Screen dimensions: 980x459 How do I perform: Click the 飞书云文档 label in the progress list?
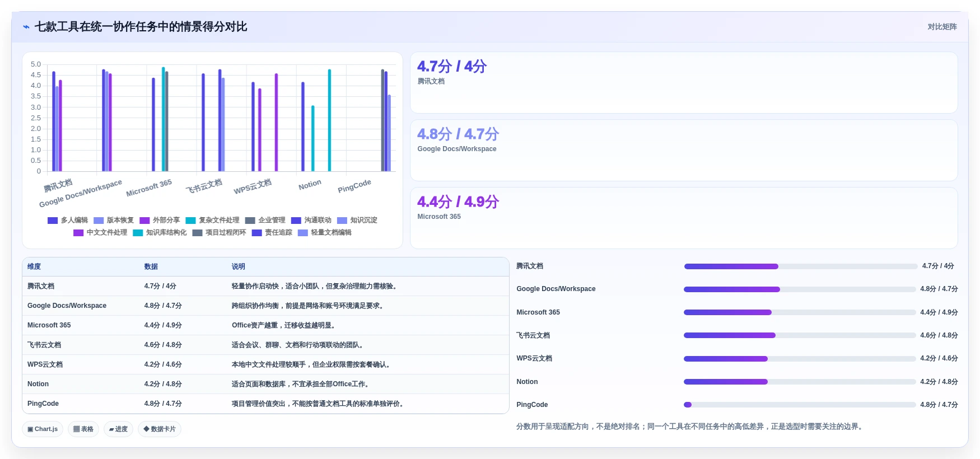click(x=533, y=336)
